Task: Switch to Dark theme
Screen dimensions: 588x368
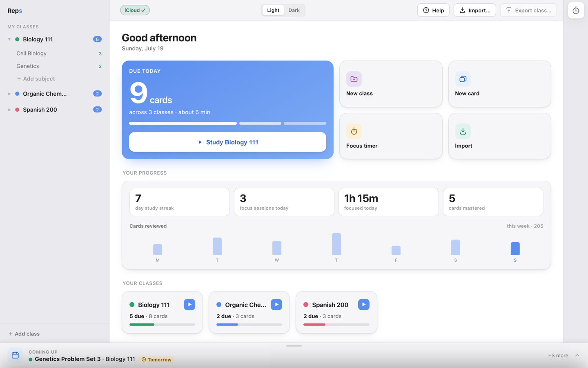Action: pos(294,10)
